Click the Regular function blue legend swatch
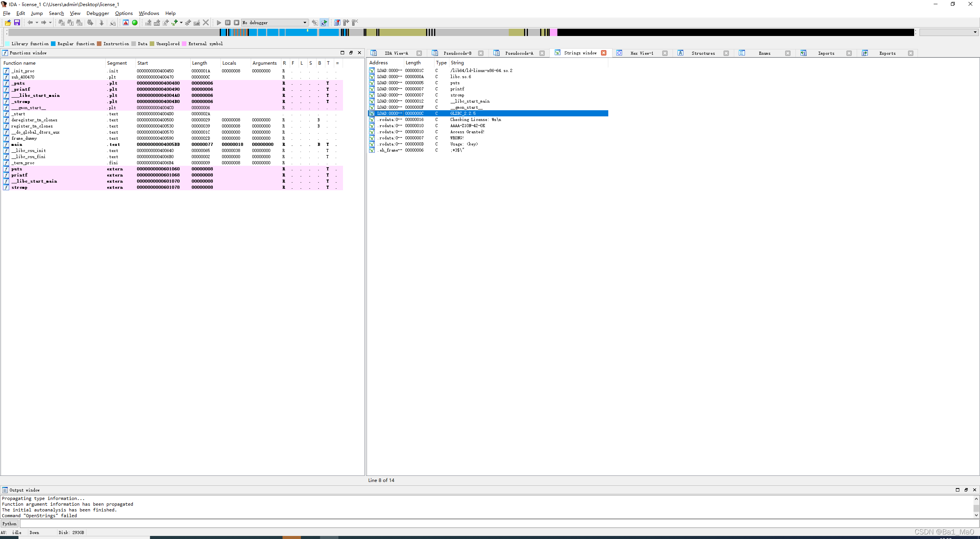980x539 pixels. [53, 44]
